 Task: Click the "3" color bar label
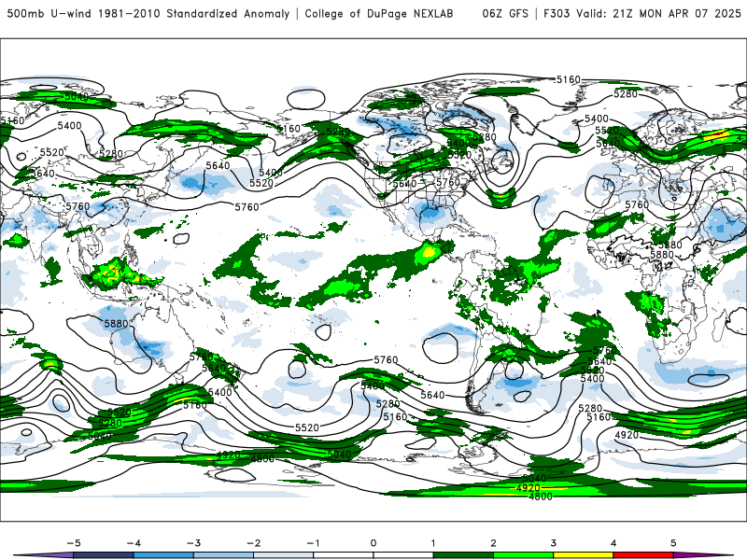pos(554,543)
